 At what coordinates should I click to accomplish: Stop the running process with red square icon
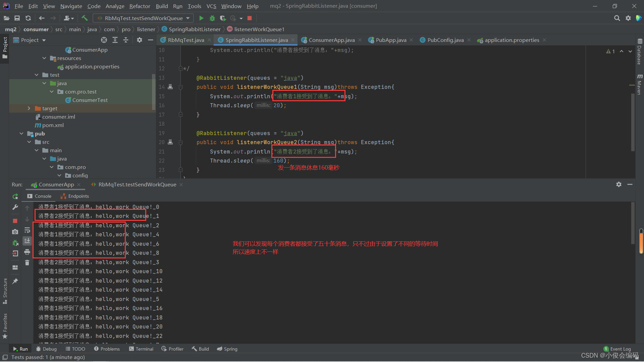coord(15,221)
